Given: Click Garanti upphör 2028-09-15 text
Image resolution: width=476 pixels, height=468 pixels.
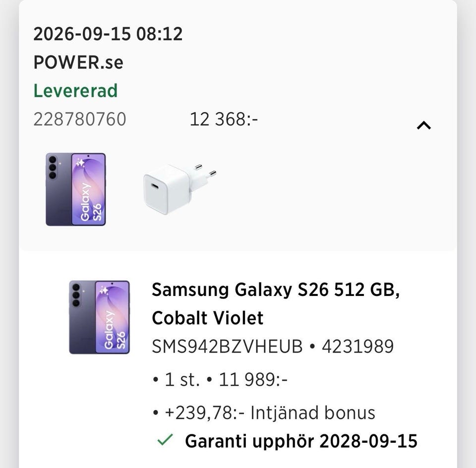Looking at the screenshot, I should [301, 441].
